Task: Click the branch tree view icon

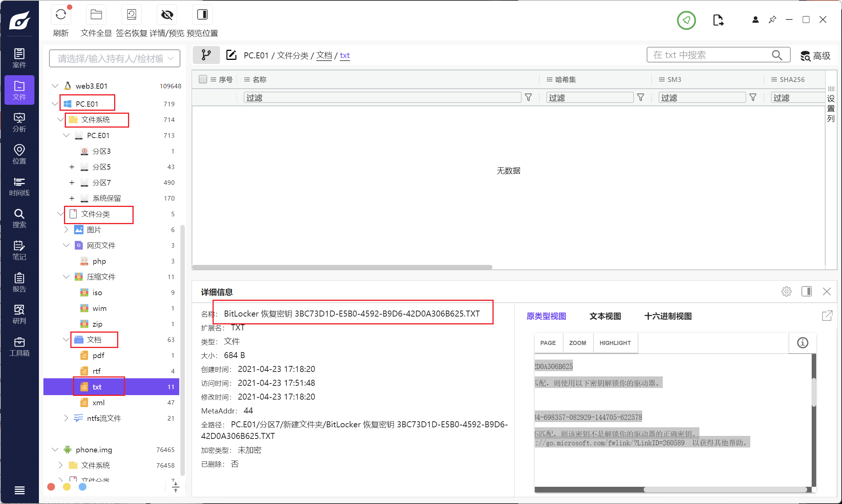Action: tap(206, 55)
